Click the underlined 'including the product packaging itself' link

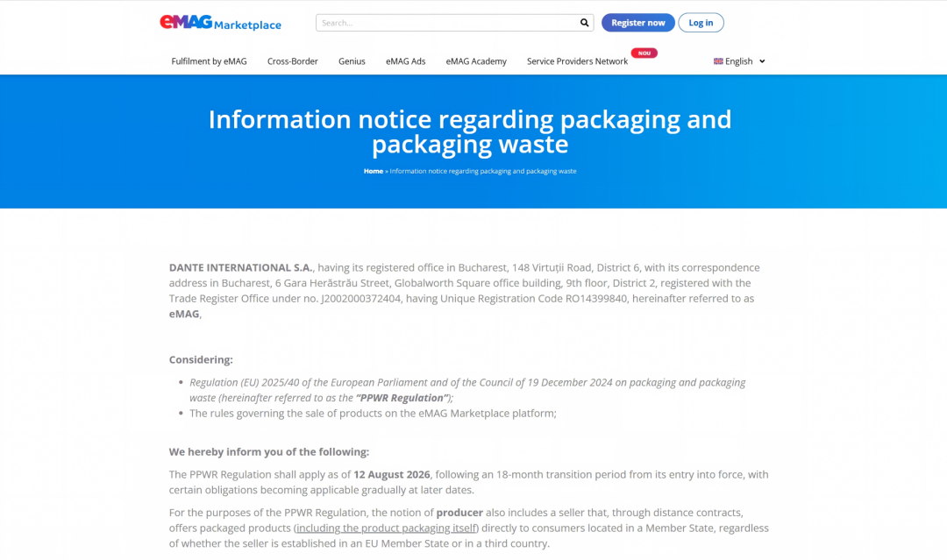pyautogui.click(x=387, y=528)
